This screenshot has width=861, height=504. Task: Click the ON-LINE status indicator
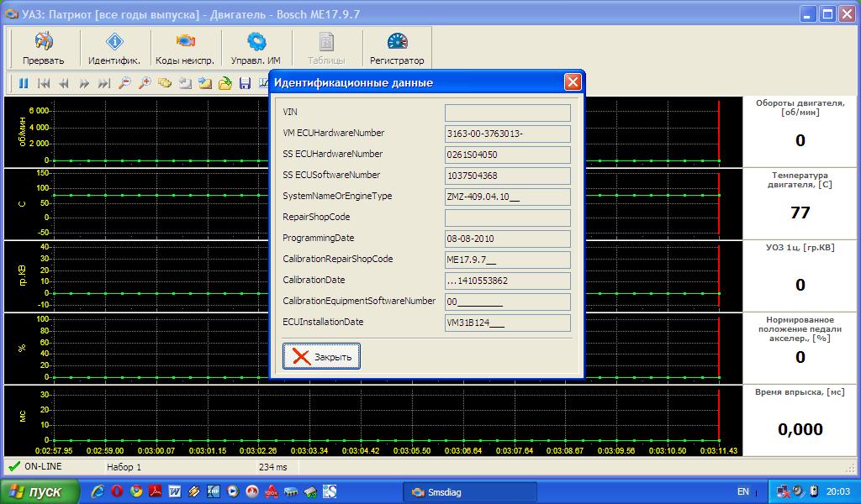pos(35,466)
